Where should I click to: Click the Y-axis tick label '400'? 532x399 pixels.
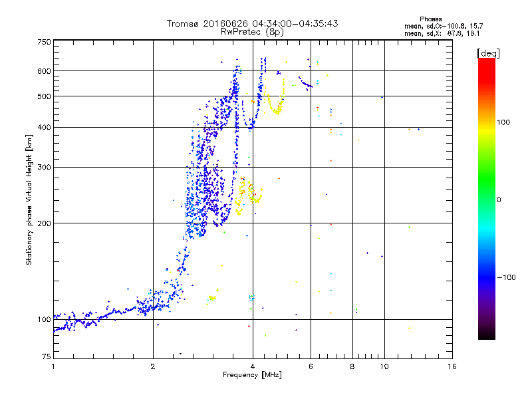coord(45,127)
